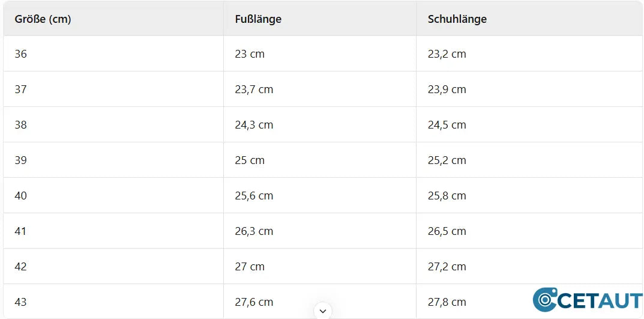Viewport: 644px width, 319px height.
Task: Click the size 41 cell
Action: click(x=21, y=231)
